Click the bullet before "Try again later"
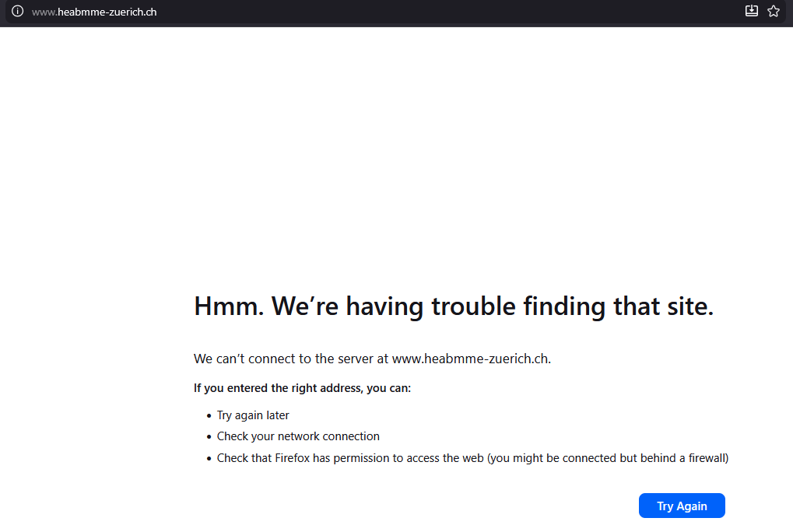Screen dimensions: 793x532 pos(209,416)
